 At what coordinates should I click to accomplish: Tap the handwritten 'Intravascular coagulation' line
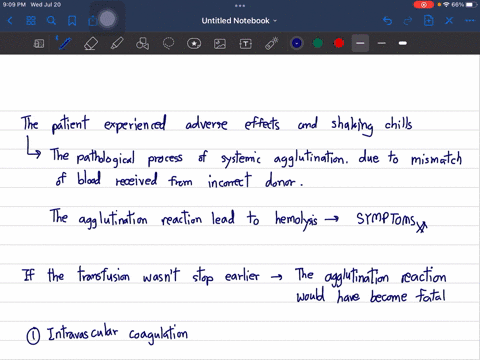(x=118, y=335)
